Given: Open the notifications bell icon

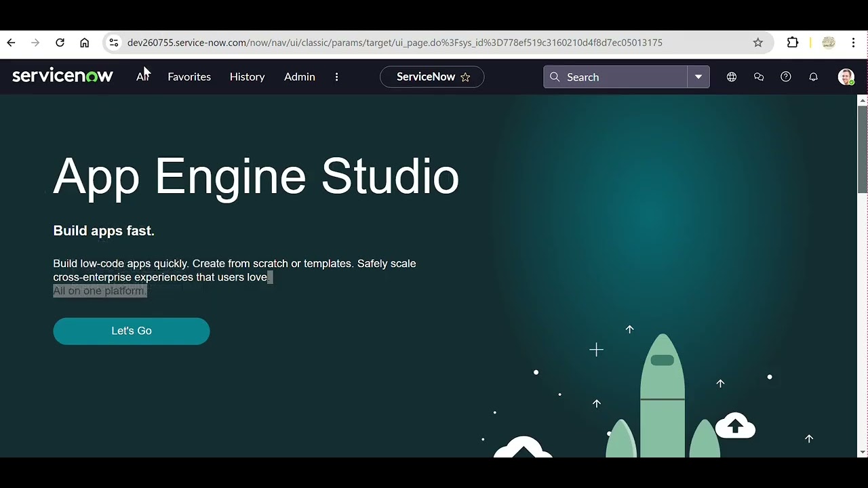Looking at the screenshot, I should point(813,77).
